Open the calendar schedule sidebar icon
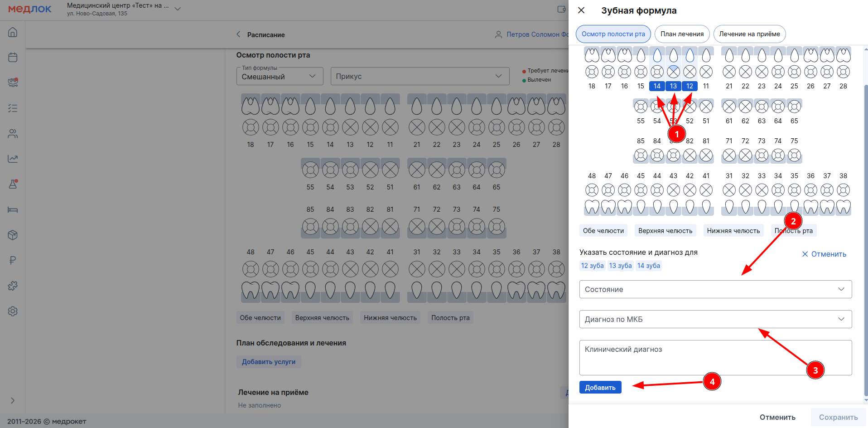Screen dimensions: 868x428 (x=13, y=57)
